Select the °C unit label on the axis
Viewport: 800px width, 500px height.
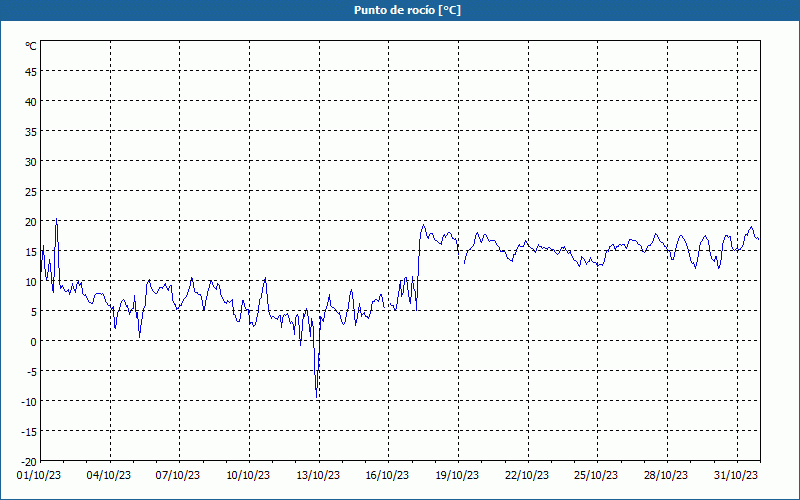point(31,46)
